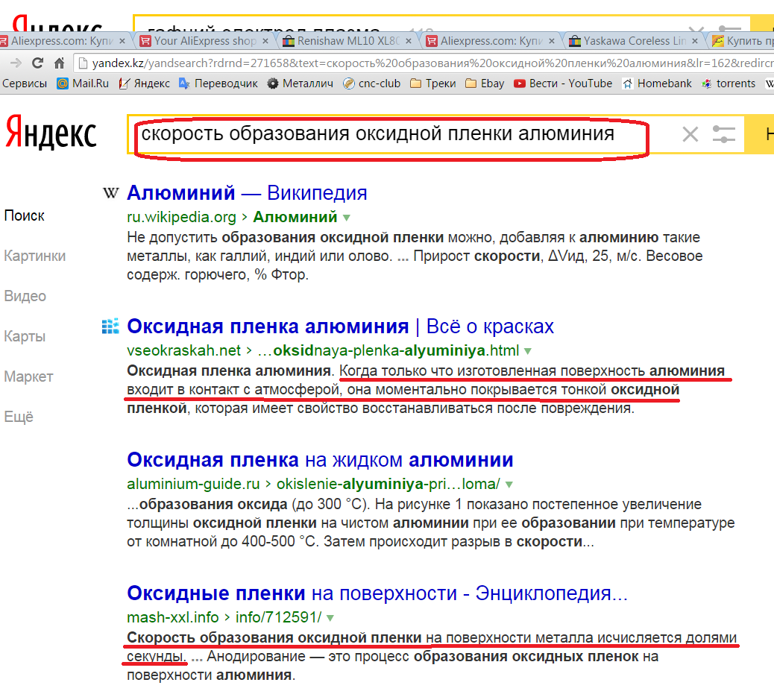This screenshot has width=774, height=700.
Task: Select the Картинки search section
Action: [34, 256]
